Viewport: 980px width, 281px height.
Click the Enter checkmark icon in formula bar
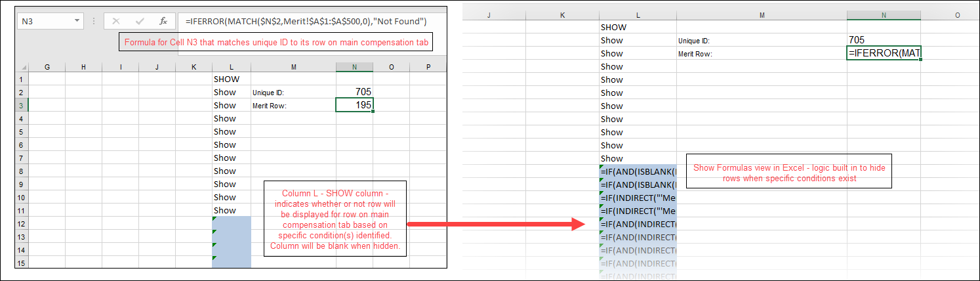(x=140, y=21)
